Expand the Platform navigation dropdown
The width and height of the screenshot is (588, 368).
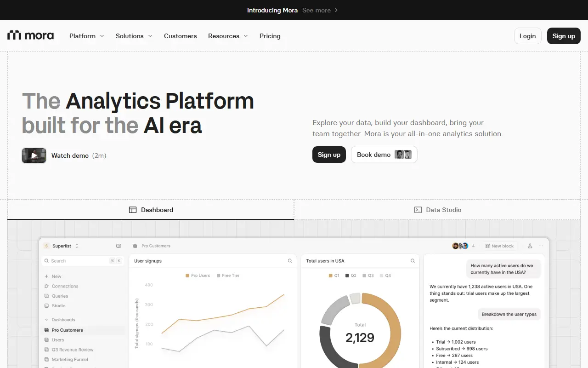coord(87,36)
